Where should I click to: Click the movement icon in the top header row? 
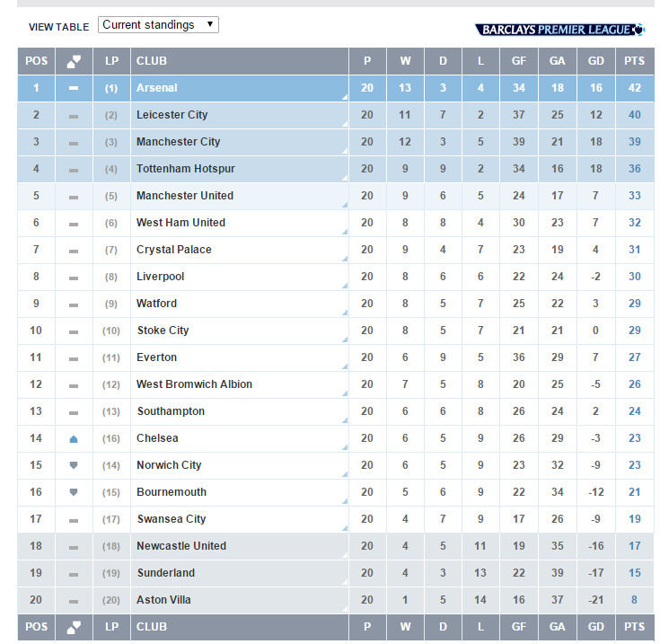coord(74,61)
